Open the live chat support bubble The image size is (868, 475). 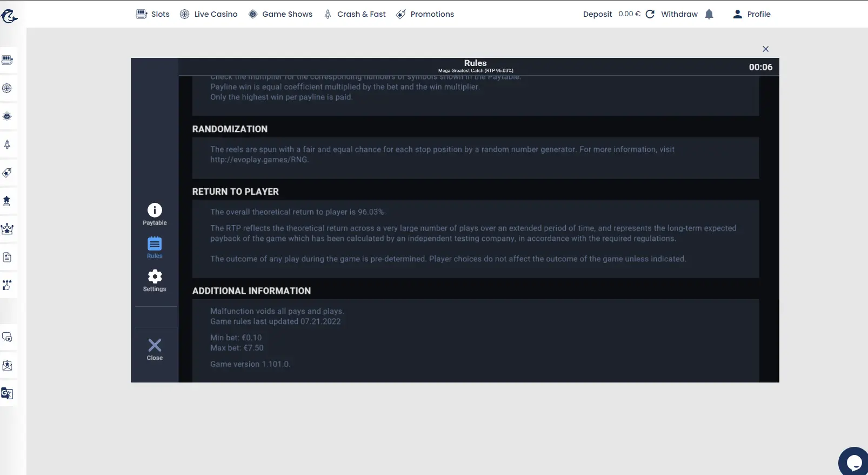pyautogui.click(x=853, y=462)
